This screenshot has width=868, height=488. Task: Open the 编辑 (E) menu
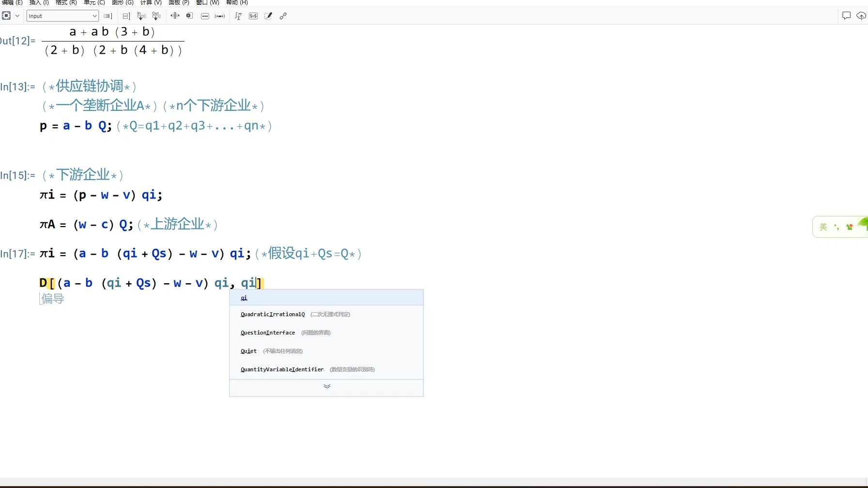pyautogui.click(x=12, y=2)
